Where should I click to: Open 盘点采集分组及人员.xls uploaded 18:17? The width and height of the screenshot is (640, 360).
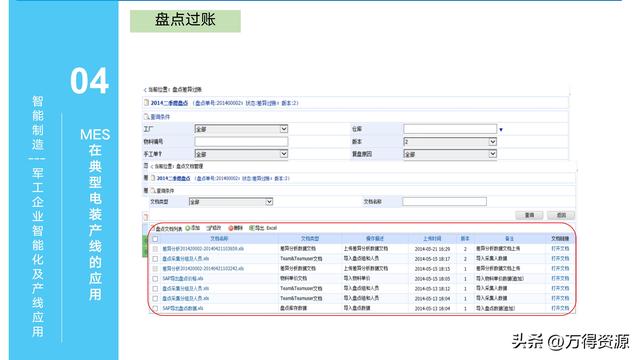[185, 259]
